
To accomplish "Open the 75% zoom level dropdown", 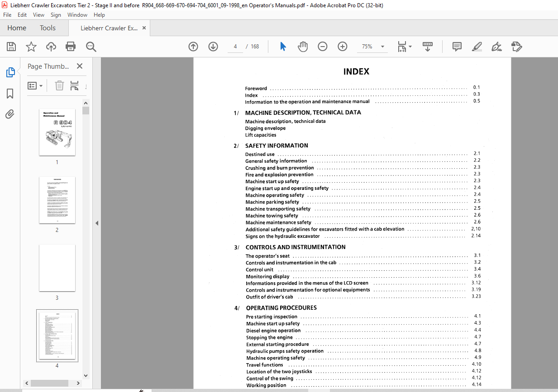I will coord(382,47).
